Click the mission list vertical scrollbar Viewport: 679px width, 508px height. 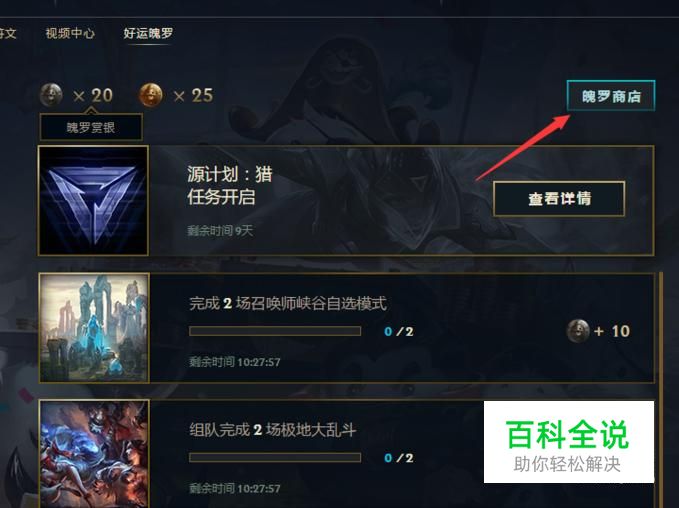coord(661,390)
